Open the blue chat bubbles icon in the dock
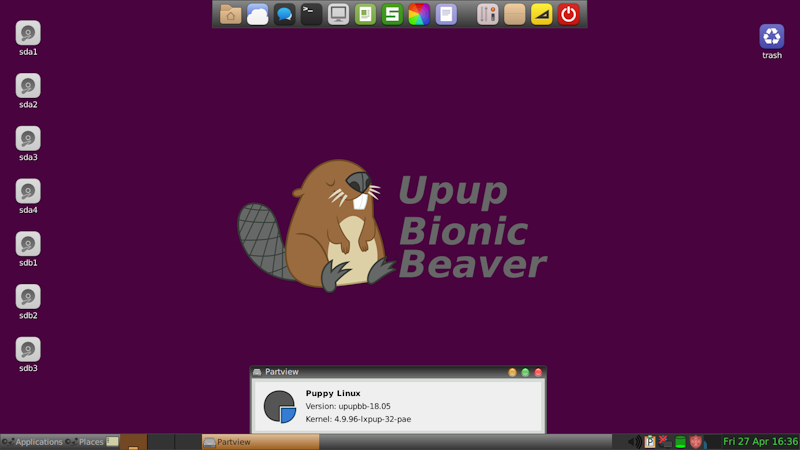This screenshot has width=800, height=450. (x=285, y=14)
